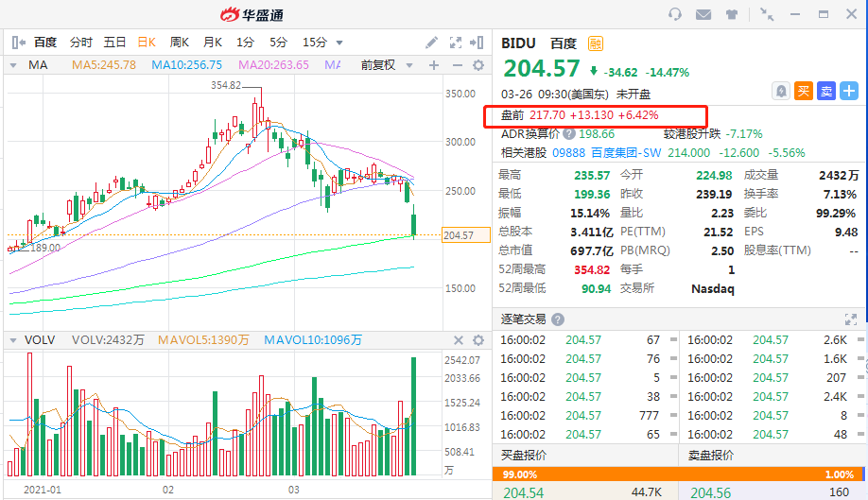The height and width of the screenshot is (500, 868).
Task: Click the 卖盘报价 header
Action: [711, 456]
